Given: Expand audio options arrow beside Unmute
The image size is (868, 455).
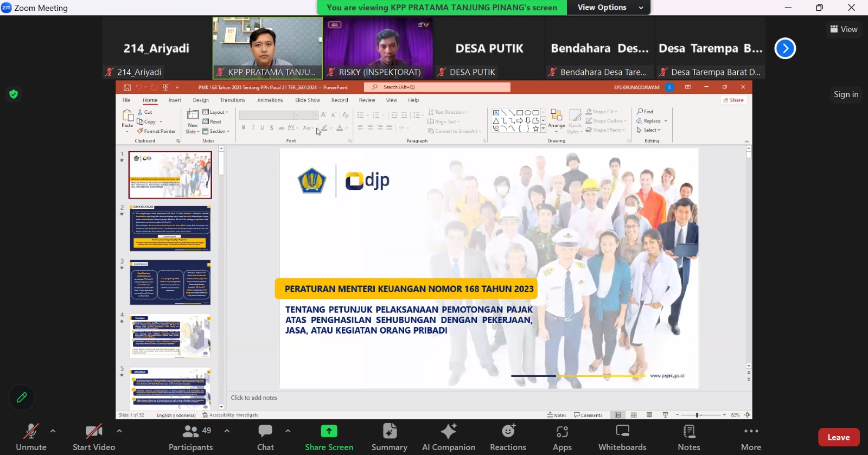Looking at the screenshot, I should [53, 431].
